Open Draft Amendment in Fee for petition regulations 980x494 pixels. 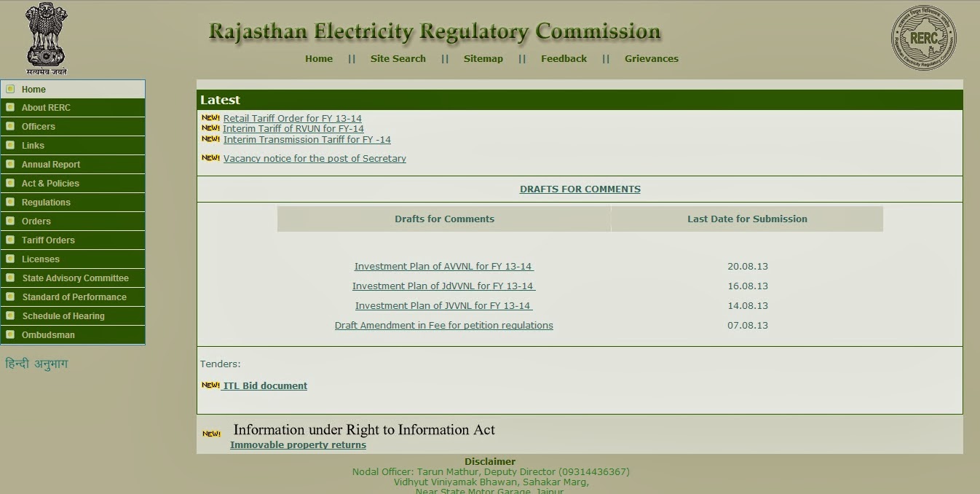pos(444,325)
